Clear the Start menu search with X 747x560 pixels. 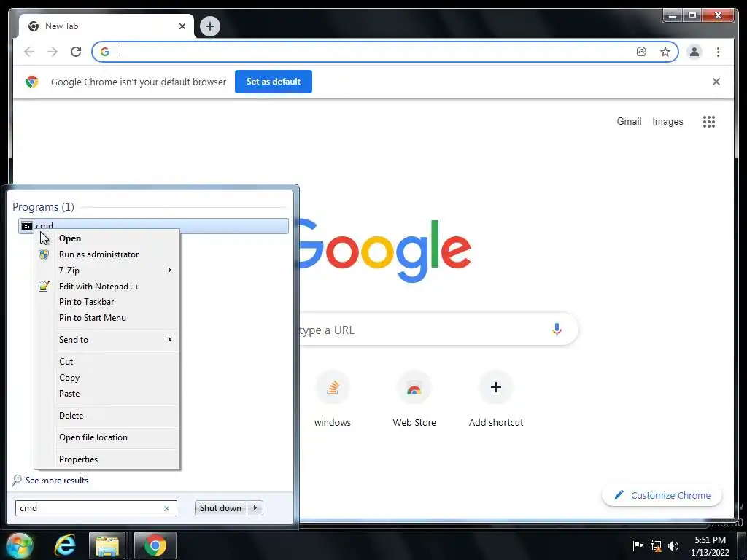(x=167, y=508)
